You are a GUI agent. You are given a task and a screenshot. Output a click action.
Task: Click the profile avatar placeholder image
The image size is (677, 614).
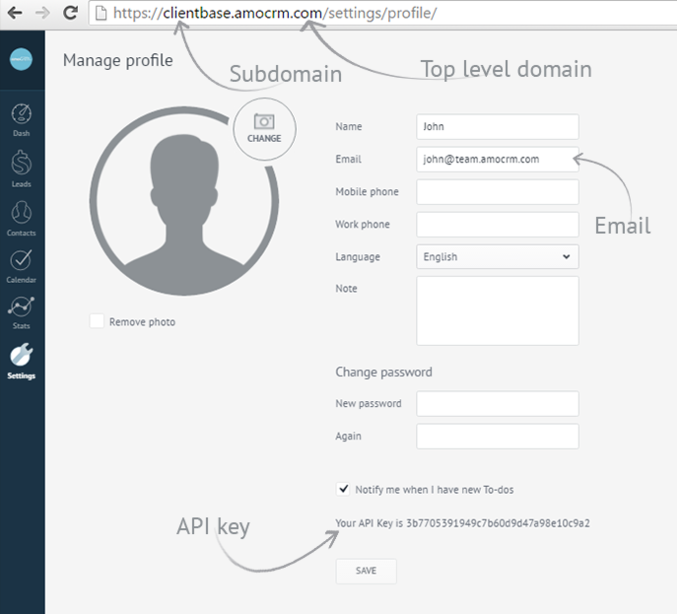(184, 201)
